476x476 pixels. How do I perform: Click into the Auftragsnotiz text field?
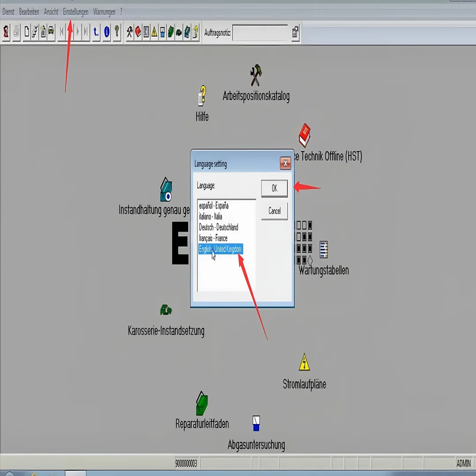[260, 33]
